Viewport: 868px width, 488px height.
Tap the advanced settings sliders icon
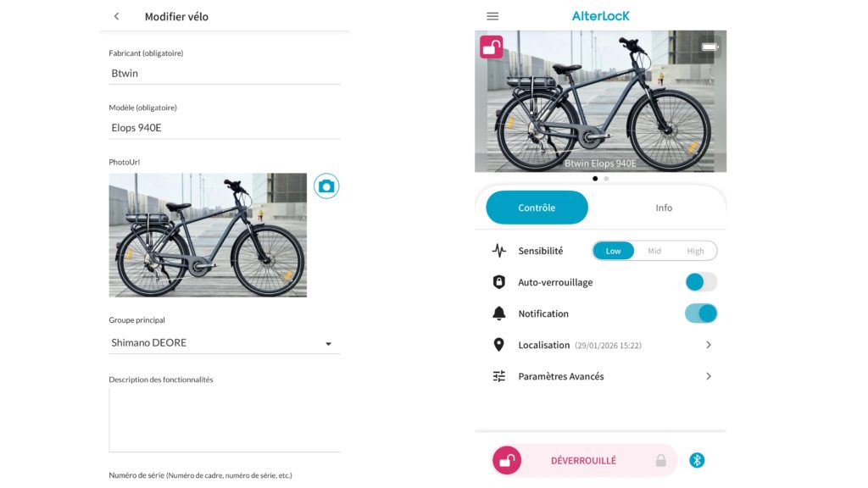499,376
